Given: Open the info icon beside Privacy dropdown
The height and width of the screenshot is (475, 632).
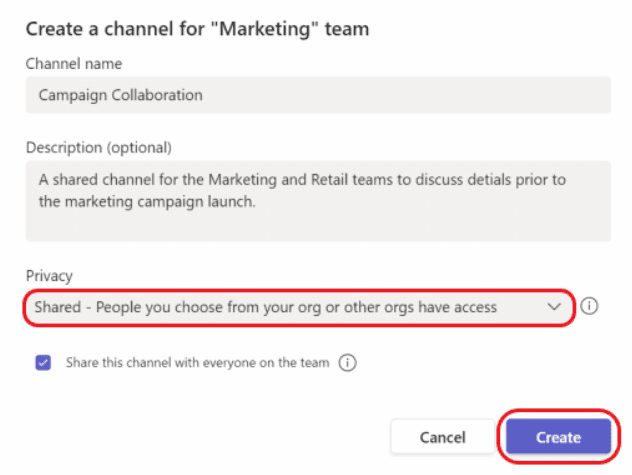Looking at the screenshot, I should pyautogui.click(x=589, y=306).
